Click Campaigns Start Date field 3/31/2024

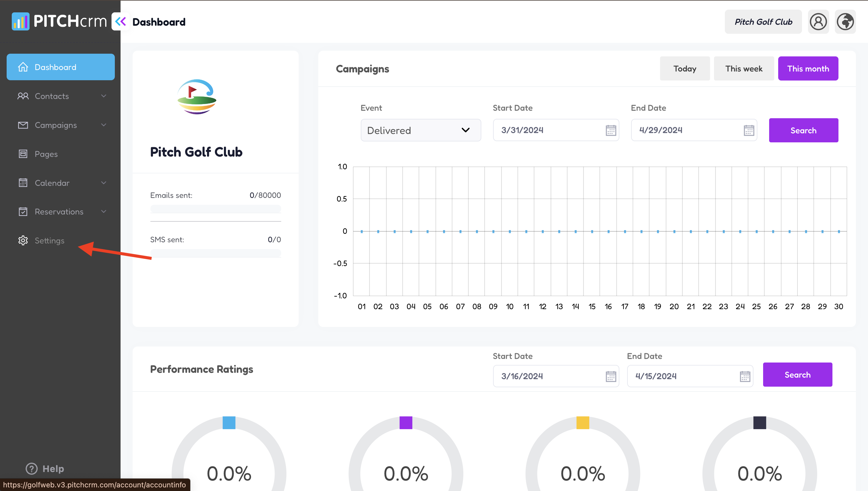coord(556,130)
